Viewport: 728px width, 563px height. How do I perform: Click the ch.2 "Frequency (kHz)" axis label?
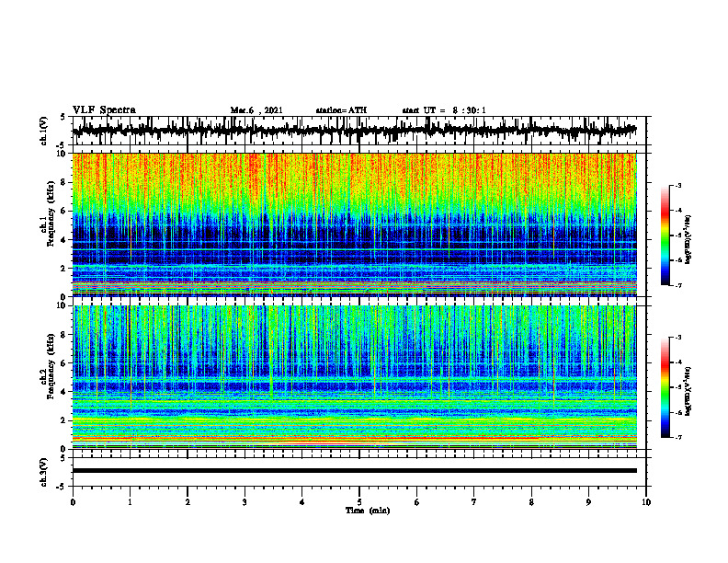click(x=51, y=366)
